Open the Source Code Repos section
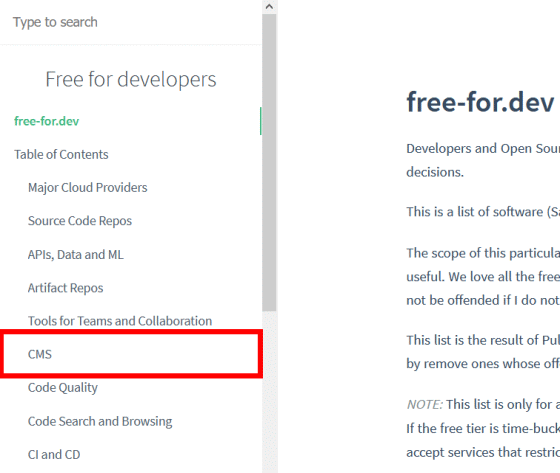The image size is (560, 473). click(80, 221)
